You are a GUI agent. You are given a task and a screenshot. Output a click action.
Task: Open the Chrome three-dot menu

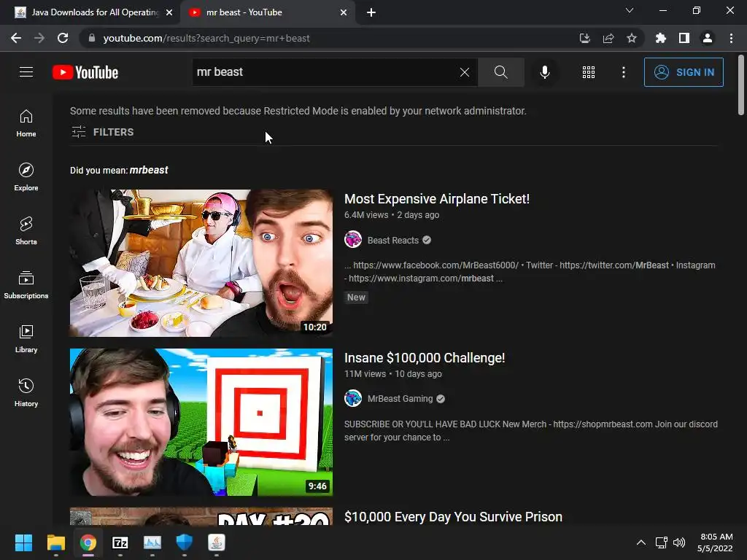(731, 38)
